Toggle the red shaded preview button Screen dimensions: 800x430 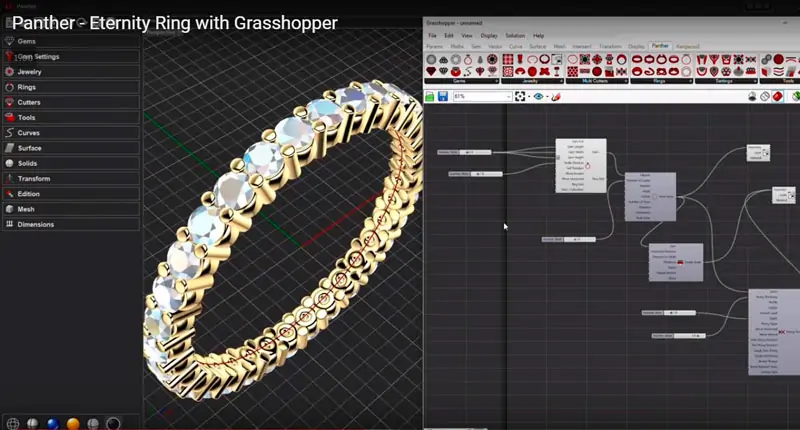tap(777, 96)
